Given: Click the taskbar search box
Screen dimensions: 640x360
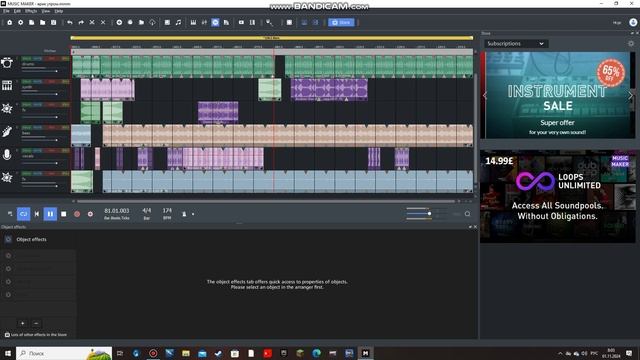Looking at the screenshot, I should pyautogui.click(x=64, y=353).
